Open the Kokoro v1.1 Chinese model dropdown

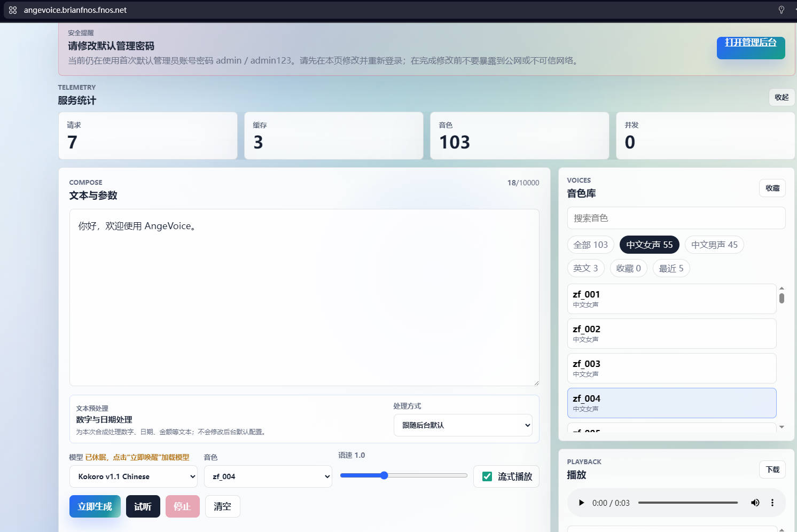click(134, 476)
